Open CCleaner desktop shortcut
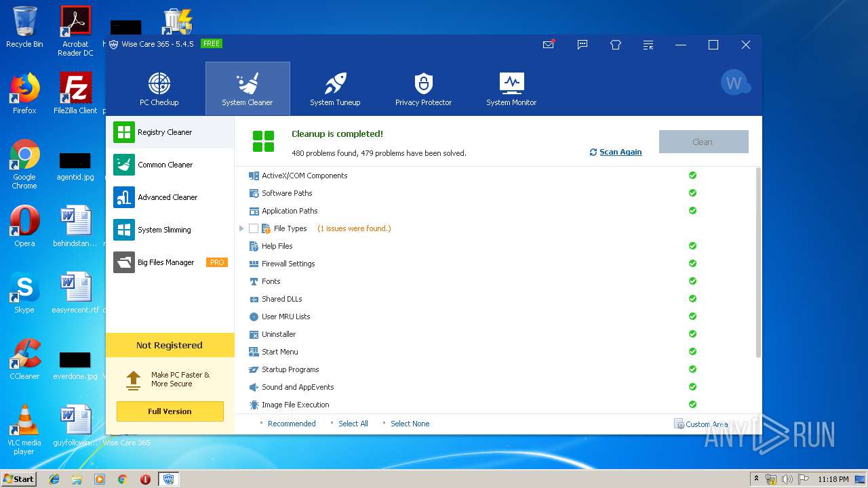 pyautogui.click(x=24, y=359)
